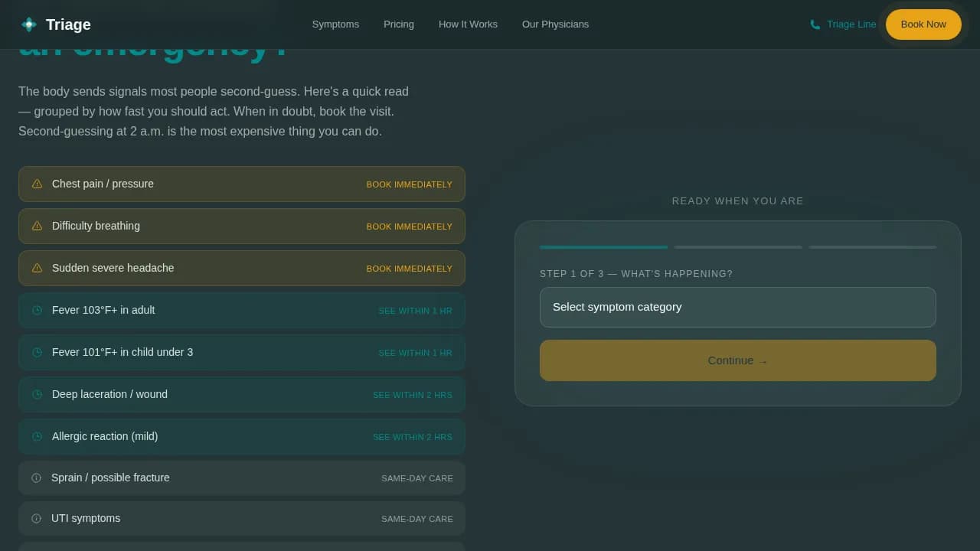Image resolution: width=980 pixels, height=551 pixels.
Task: Click clock icon on Fever 103°F+ adult row
Action: point(37,310)
